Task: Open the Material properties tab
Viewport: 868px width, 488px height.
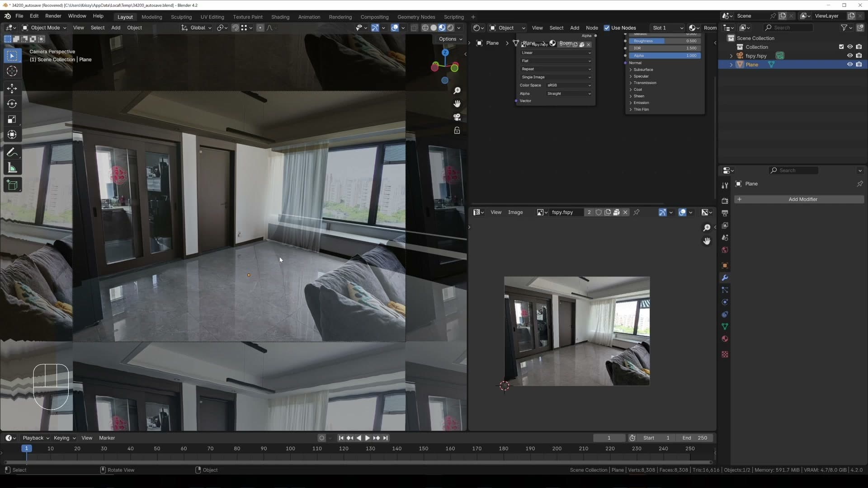Action: coord(725,339)
